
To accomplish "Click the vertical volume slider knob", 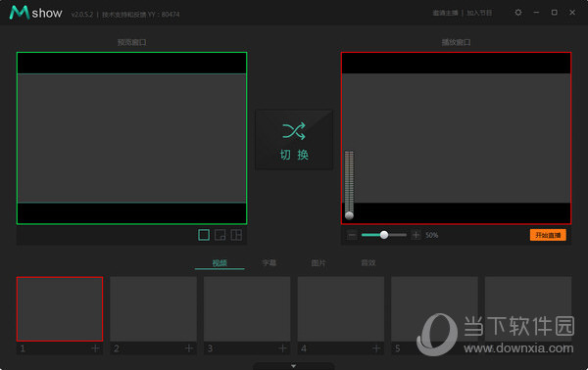I will coord(349,215).
